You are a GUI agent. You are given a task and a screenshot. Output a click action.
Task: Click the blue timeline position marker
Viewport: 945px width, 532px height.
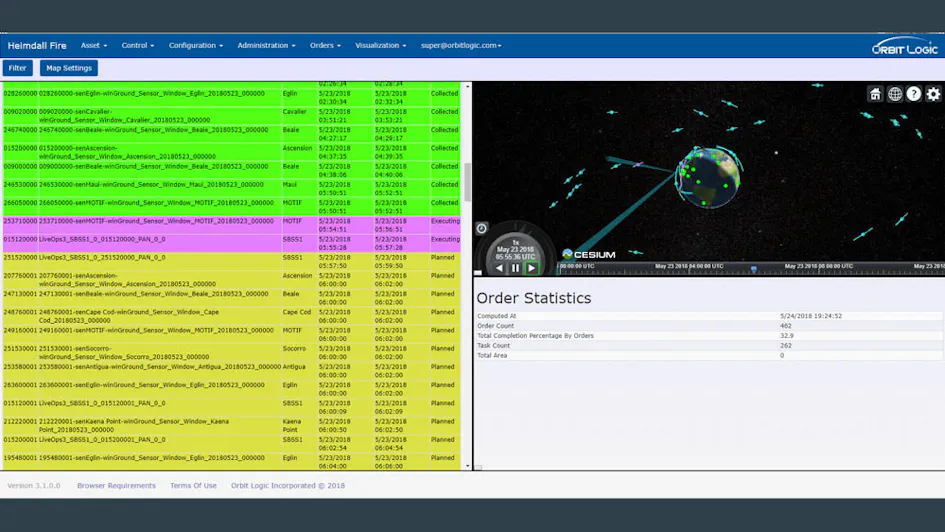(x=753, y=269)
